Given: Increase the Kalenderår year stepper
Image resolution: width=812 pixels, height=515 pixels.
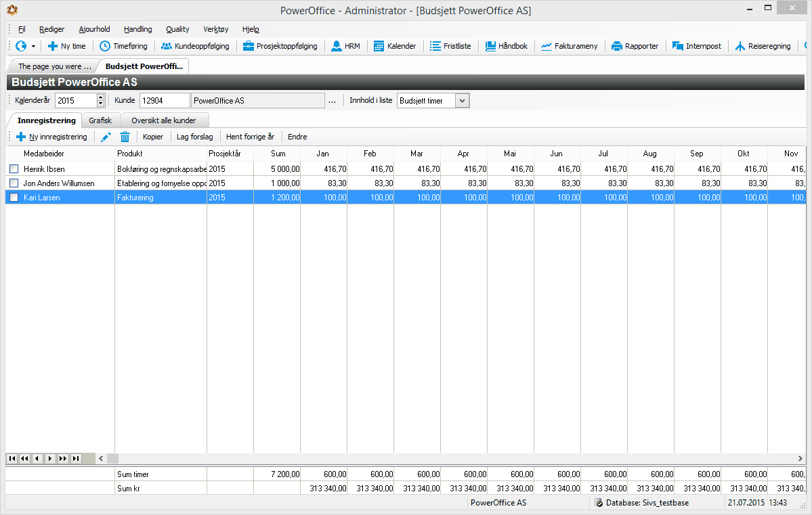Looking at the screenshot, I should click(100, 97).
